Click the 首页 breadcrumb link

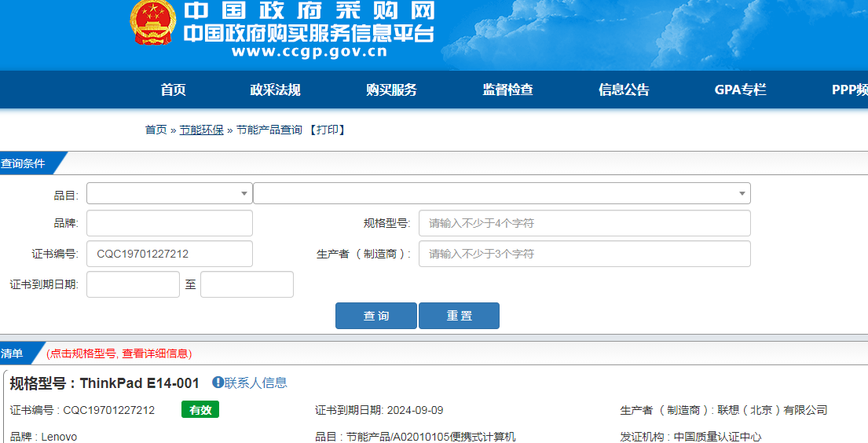(x=156, y=130)
